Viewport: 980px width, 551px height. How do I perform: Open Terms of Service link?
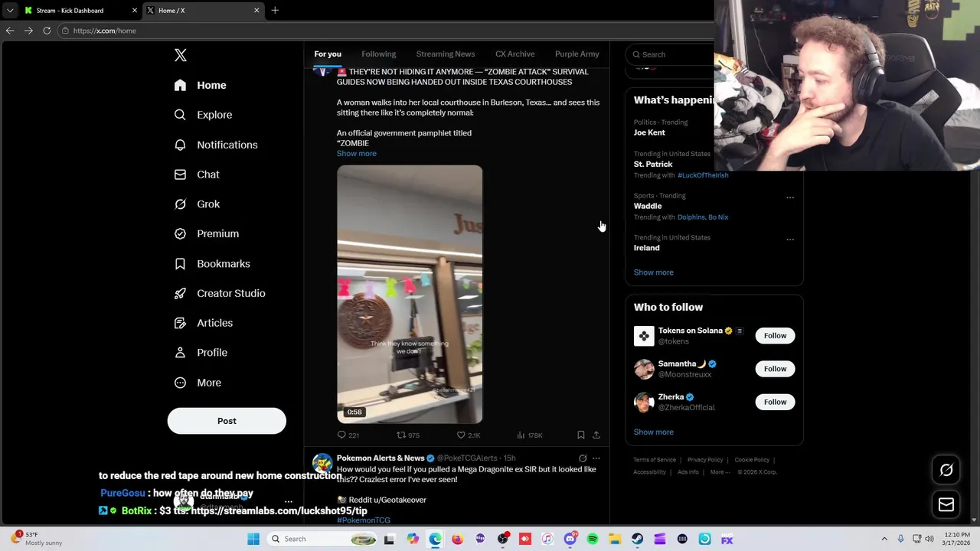(x=655, y=460)
